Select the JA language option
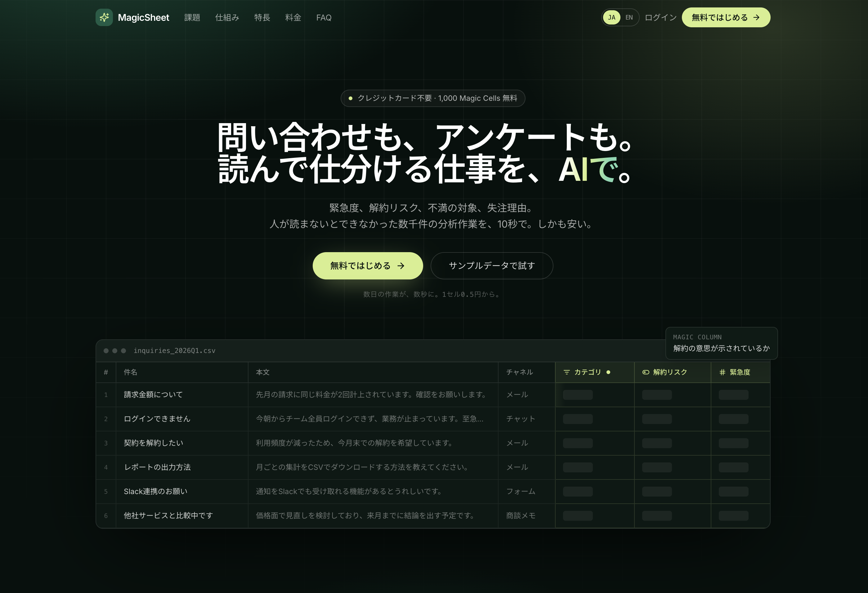 [611, 18]
